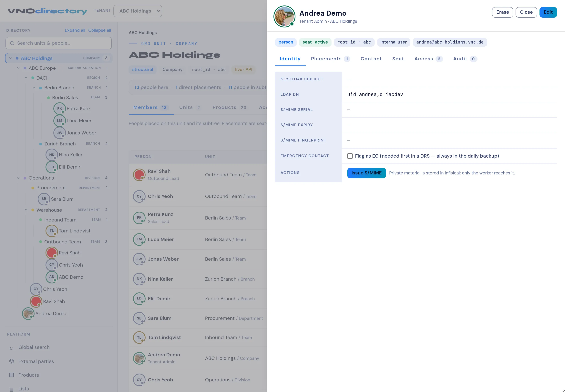
Task: Click Petra Kunz PK avatar in directory tree
Action: [59, 109]
